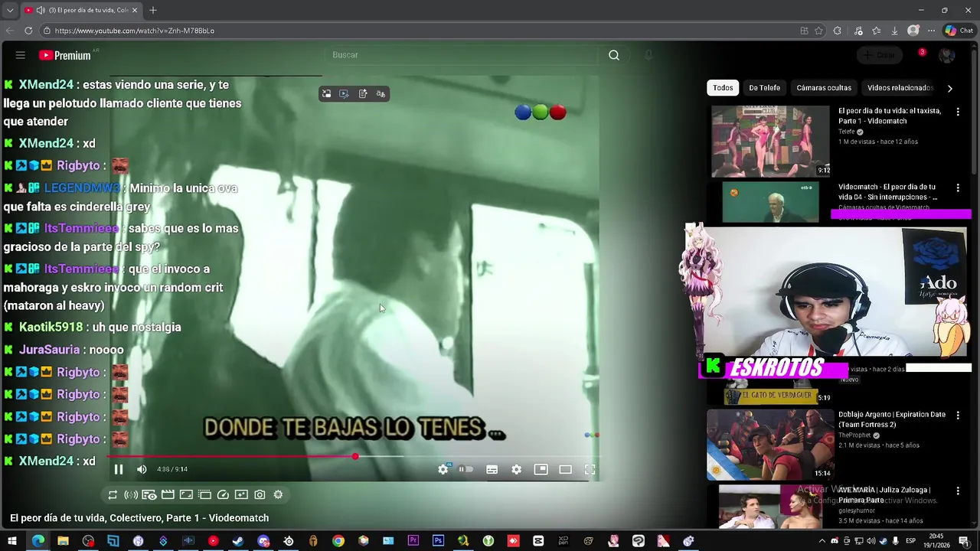Open browser downloads icon
This screenshot has width=980, height=551.
pyautogui.click(x=894, y=31)
